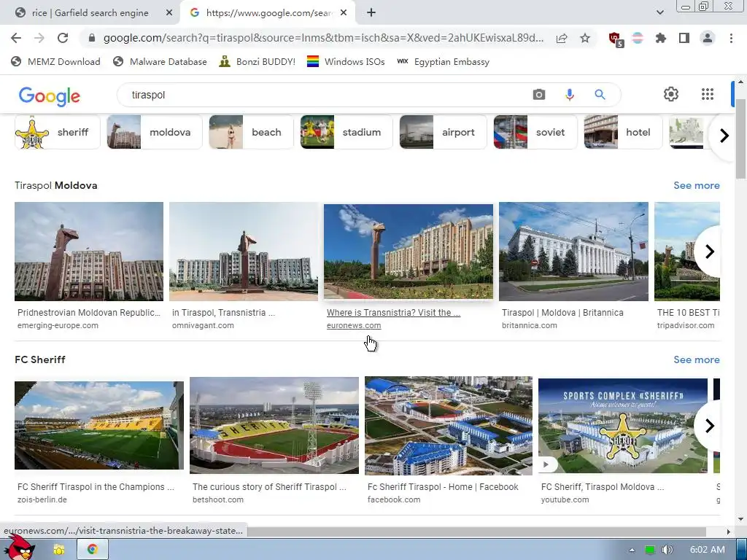Open the euronews.com Transnistria image

click(409, 252)
